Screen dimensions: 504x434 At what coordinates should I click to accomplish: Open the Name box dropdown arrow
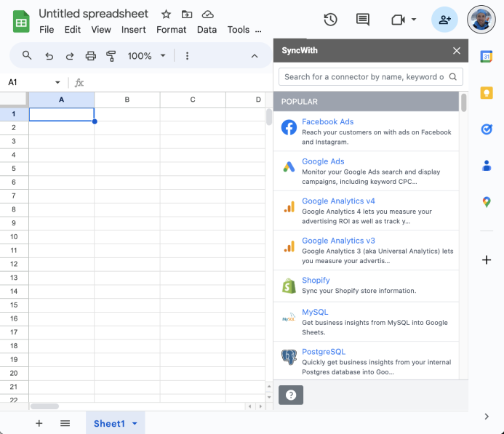click(57, 83)
